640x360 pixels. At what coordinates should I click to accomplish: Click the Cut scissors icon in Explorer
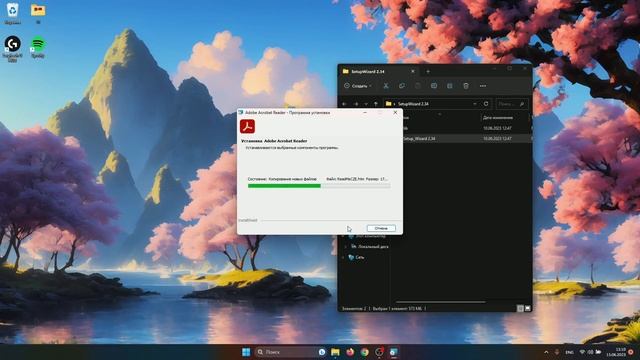tap(386, 86)
